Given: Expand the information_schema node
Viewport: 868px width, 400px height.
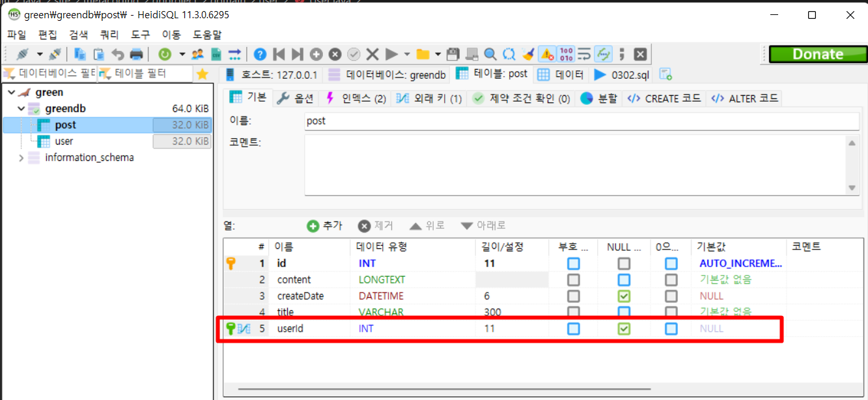Looking at the screenshot, I should click(21, 158).
